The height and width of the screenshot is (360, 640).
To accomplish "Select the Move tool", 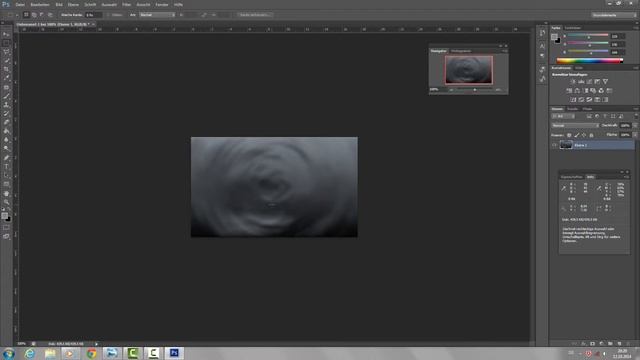I will click(x=6, y=35).
